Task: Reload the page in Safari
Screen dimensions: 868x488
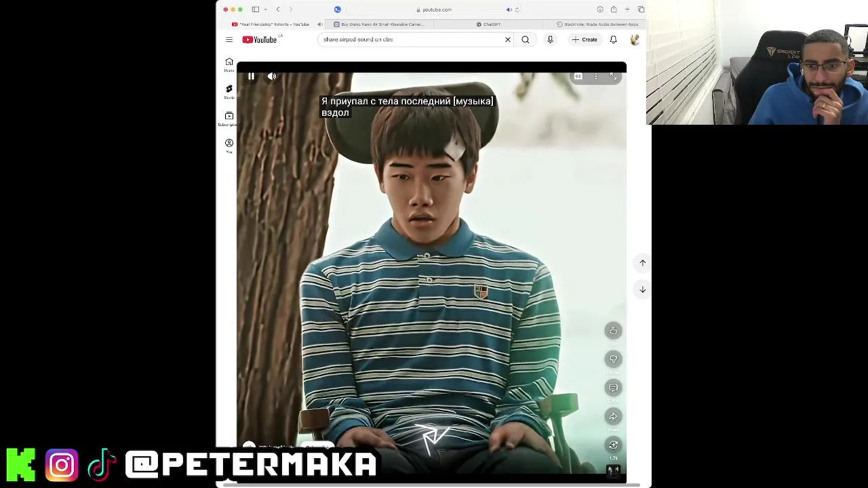Action: pyautogui.click(x=517, y=9)
